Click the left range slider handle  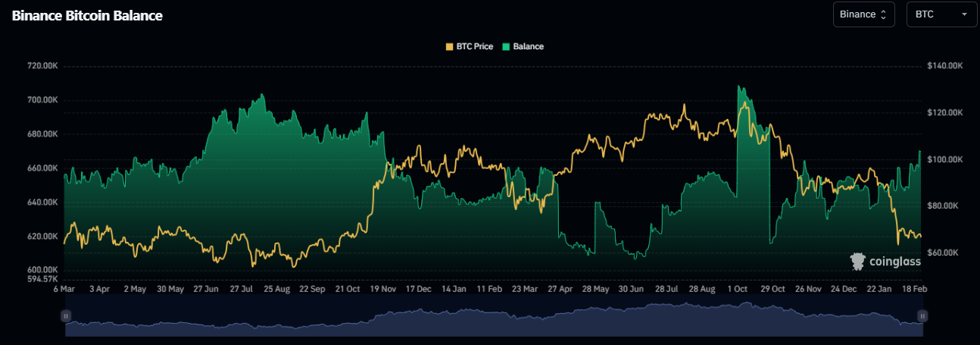(66, 315)
